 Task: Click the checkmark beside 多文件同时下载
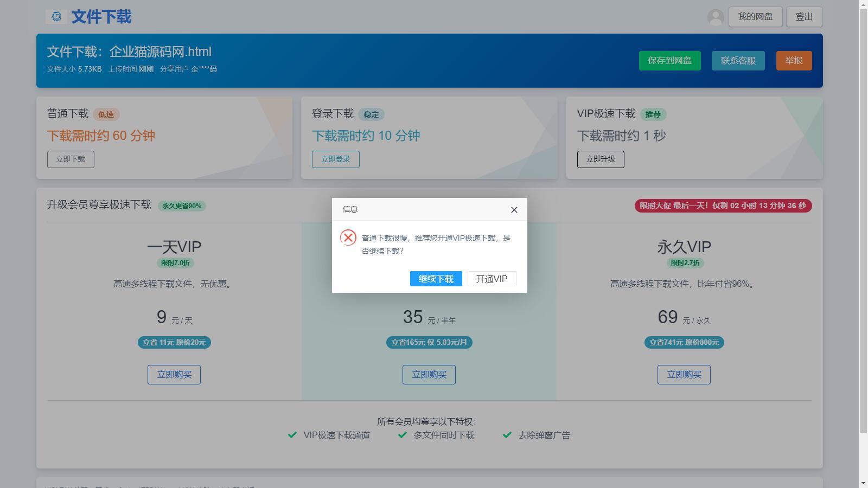(402, 435)
